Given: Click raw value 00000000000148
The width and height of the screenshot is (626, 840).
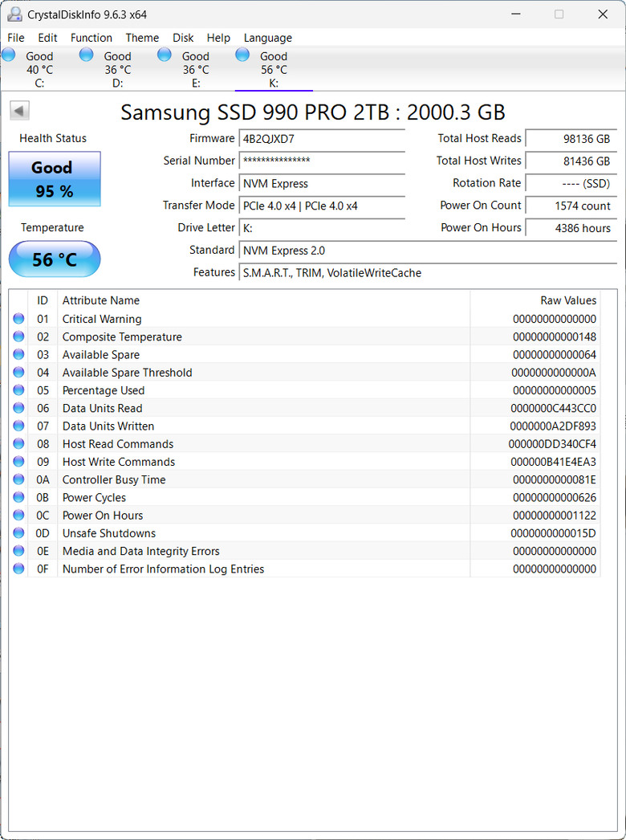Looking at the screenshot, I should click(555, 337).
